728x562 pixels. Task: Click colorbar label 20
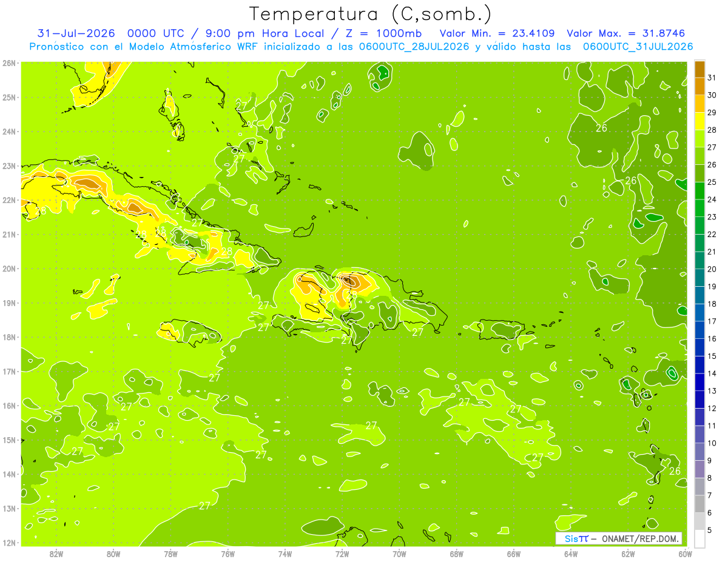point(712,269)
